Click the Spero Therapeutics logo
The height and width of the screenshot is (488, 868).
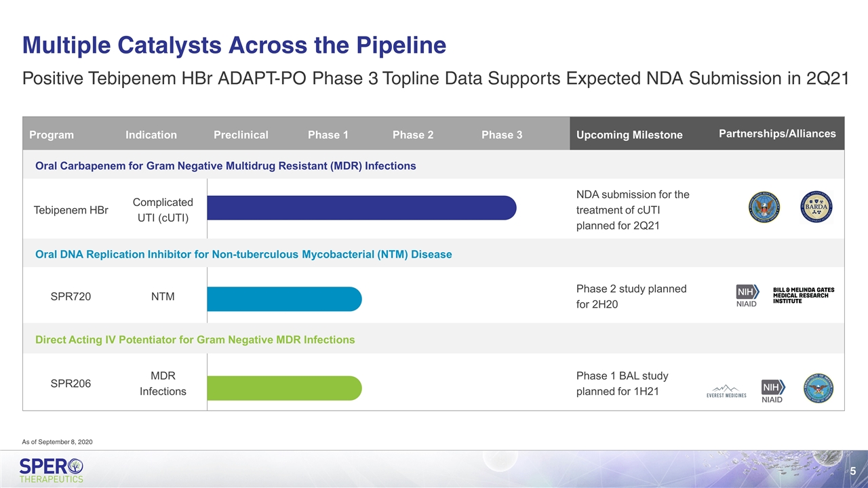tap(52, 470)
